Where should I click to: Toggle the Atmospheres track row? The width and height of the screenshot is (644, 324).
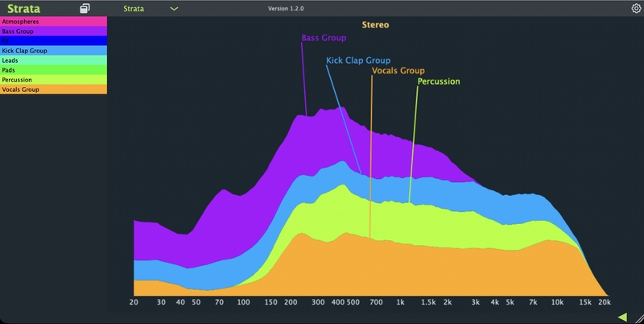pos(53,22)
